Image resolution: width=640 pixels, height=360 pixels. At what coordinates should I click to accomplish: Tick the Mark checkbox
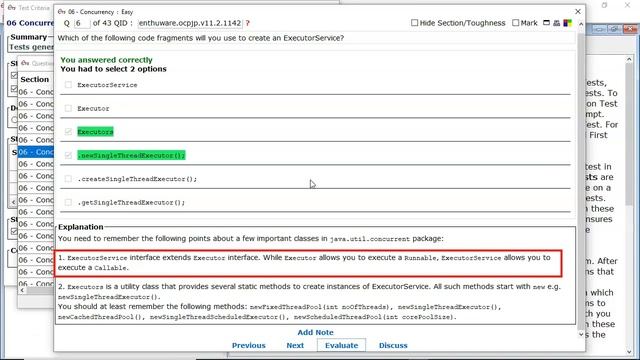pyautogui.click(x=516, y=23)
